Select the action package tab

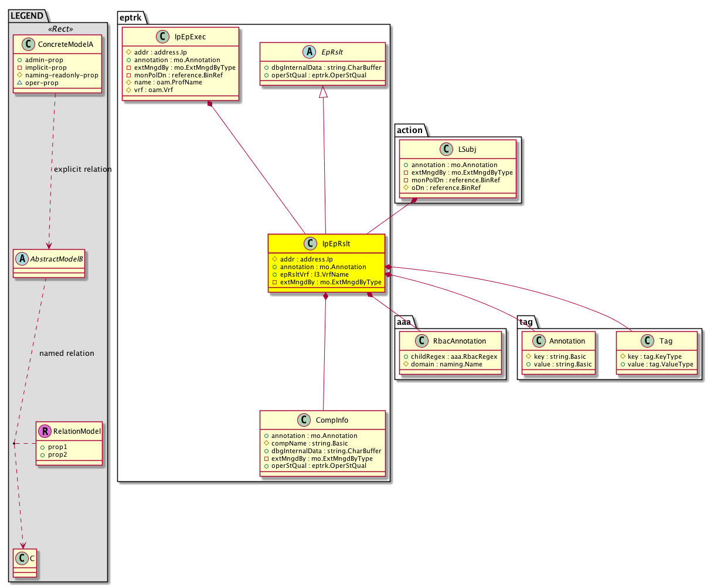409,130
